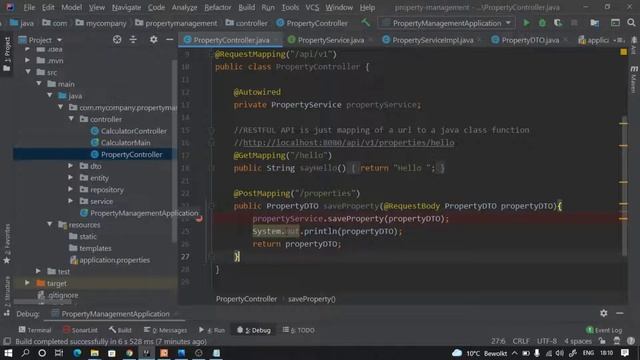Image resolution: width=640 pixels, height=360 pixels.
Task: Click the 4 spaces indent status item
Action: 578,341
